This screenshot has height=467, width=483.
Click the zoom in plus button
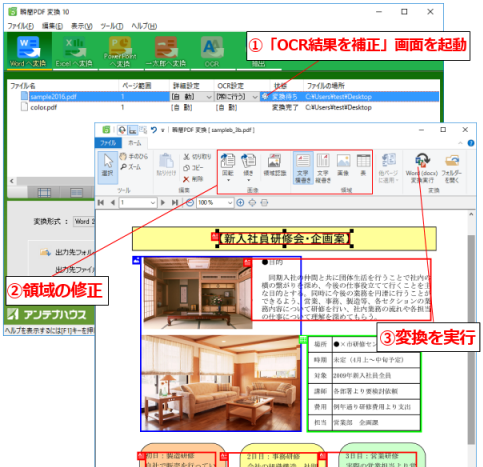coord(240,202)
